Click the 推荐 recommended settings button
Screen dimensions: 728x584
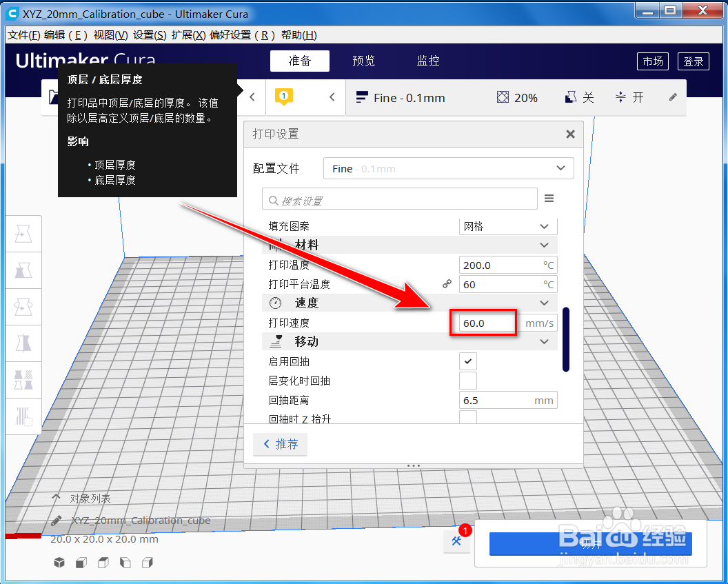(x=281, y=444)
